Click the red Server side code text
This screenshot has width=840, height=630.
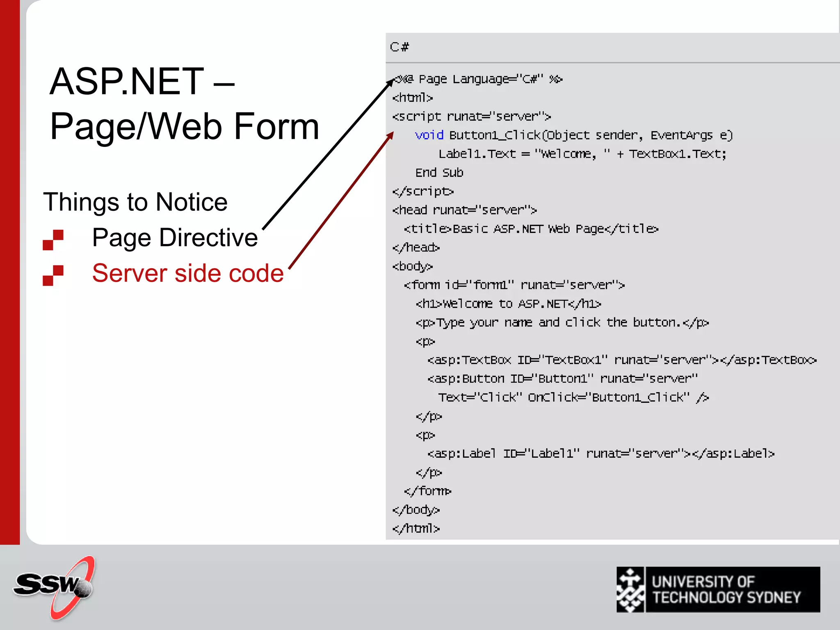coord(188,273)
